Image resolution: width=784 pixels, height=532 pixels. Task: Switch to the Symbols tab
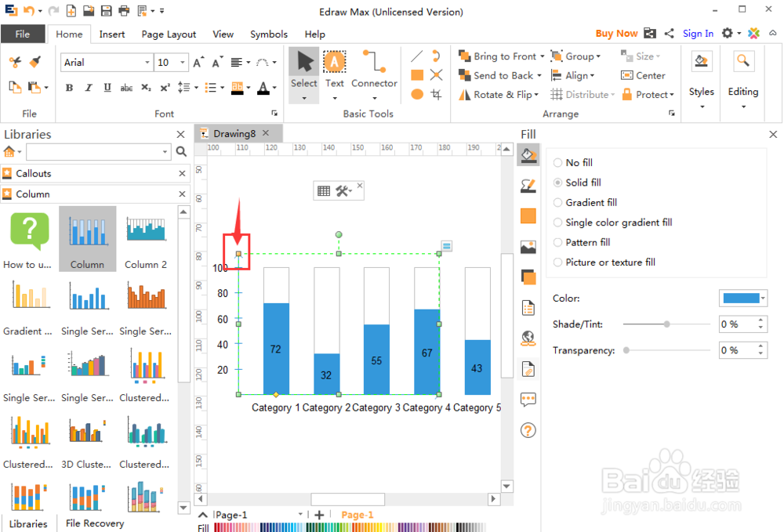[269, 34]
